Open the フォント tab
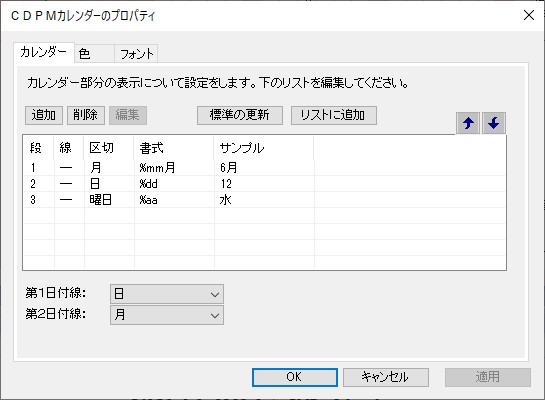Viewport: 545px width, 400px height. [136, 54]
